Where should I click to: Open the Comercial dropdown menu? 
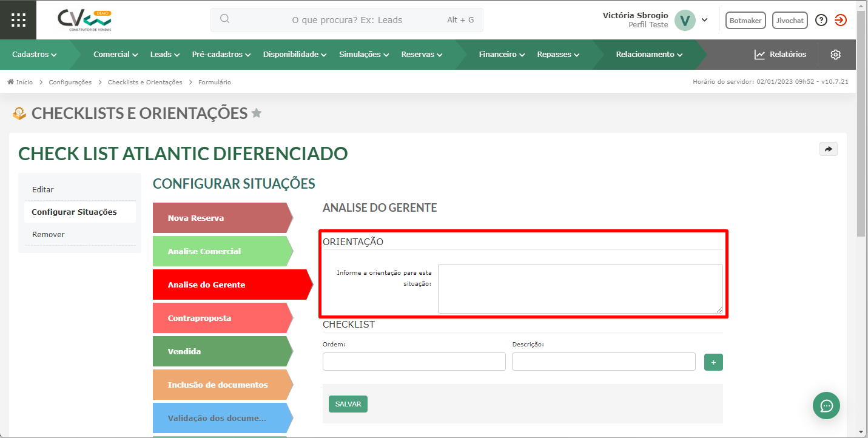click(116, 55)
